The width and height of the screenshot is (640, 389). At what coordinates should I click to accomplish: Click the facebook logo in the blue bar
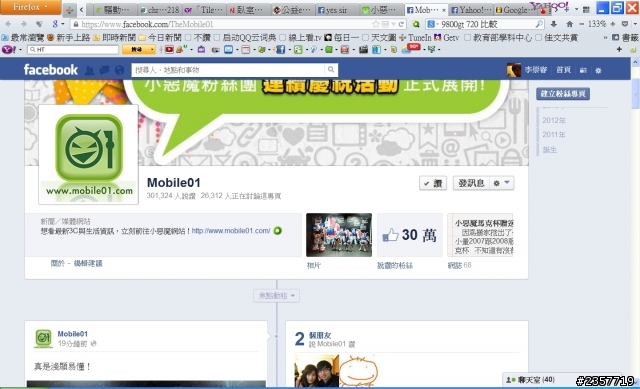[x=51, y=70]
